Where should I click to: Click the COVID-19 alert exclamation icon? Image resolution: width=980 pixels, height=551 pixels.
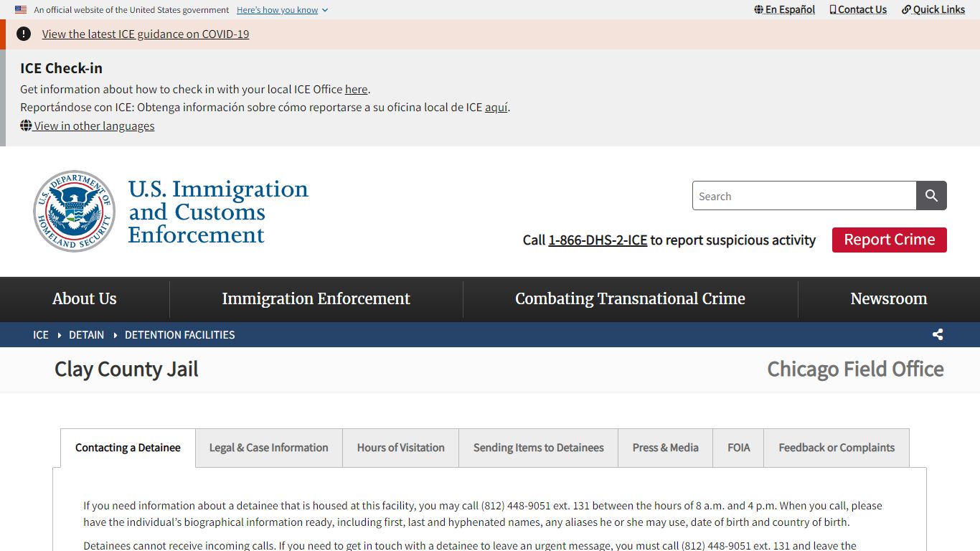point(24,34)
